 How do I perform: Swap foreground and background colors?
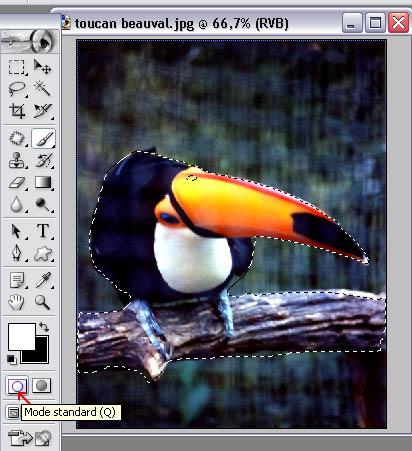44,327
